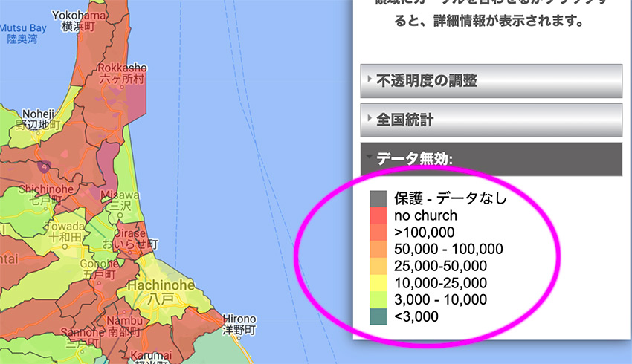Click the teal <3,000 legend swatch

(378, 316)
